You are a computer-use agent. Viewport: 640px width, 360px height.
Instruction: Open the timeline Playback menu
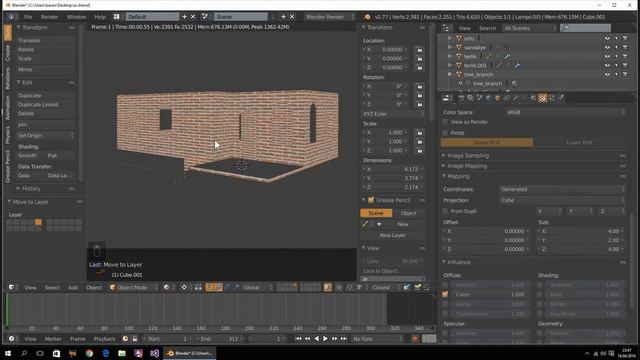pyautogui.click(x=104, y=339)
